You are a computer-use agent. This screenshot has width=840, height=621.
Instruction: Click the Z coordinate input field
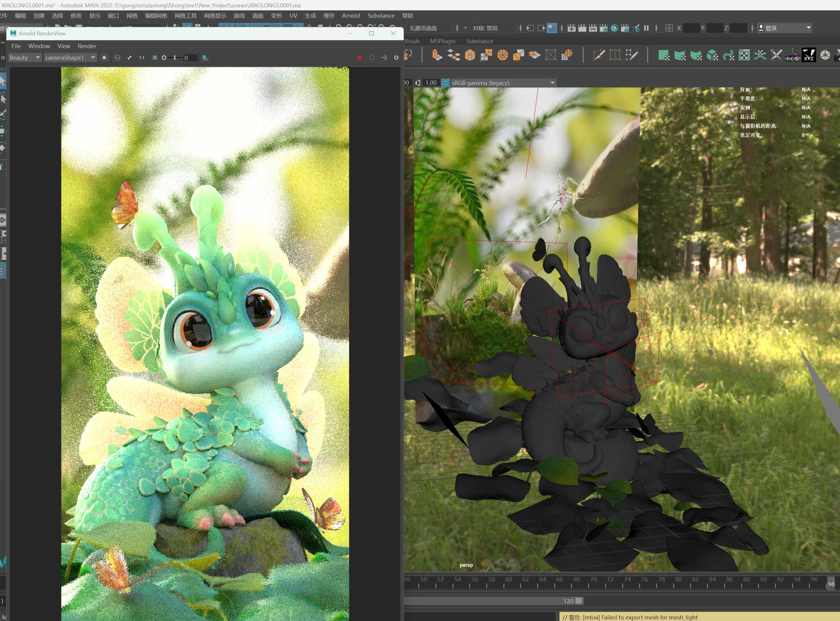(x=738, y=28)
